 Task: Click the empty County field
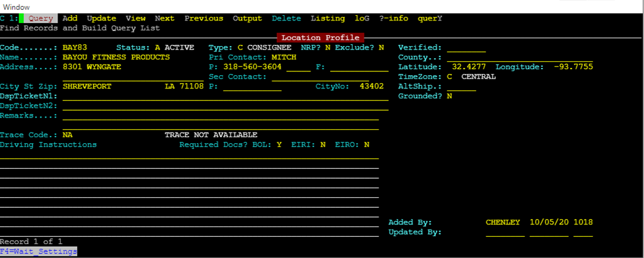pyautogui.click(x=520, y=58)
